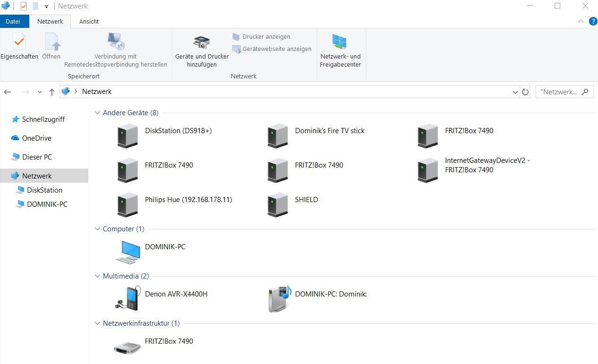Collapse the Netzwerkinfrastruktur group
Screen dimensions: 598x364
[x=98, y=323]
